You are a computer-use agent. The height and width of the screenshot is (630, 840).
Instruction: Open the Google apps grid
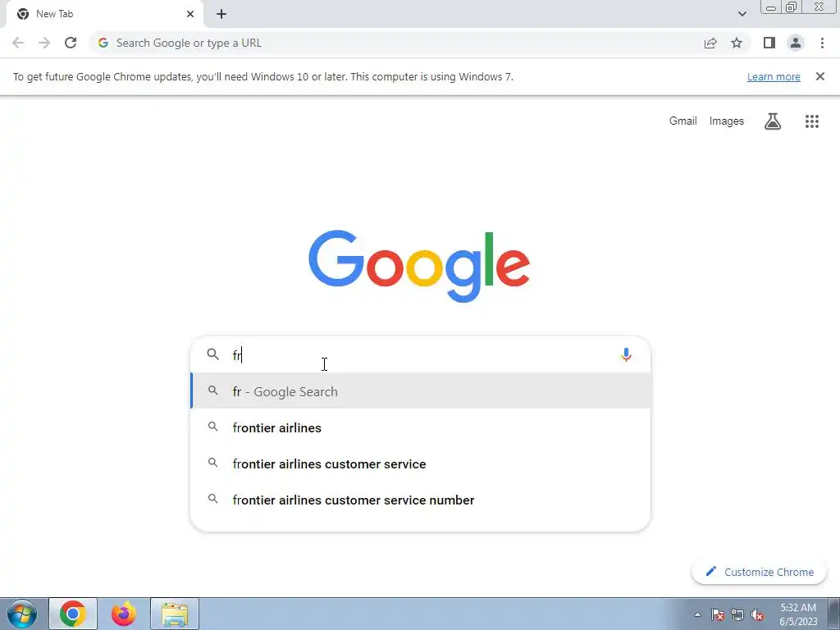coord(812,121)
